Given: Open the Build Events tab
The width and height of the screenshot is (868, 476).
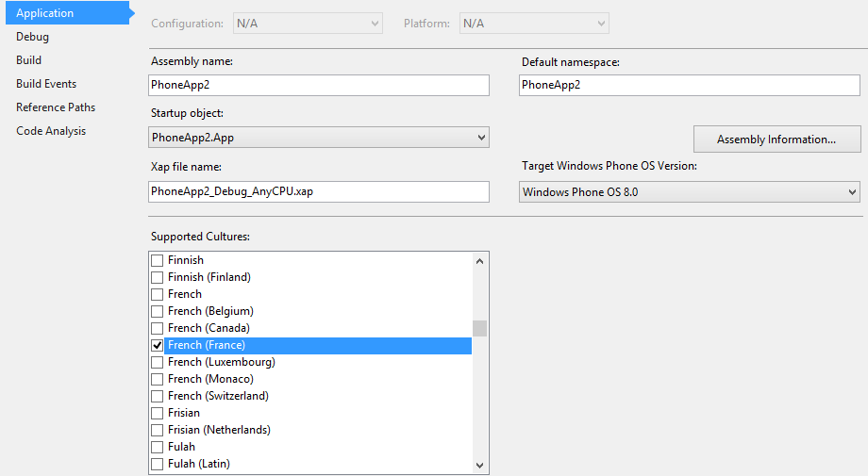Looking at the screenshot, I should [46, 84].
